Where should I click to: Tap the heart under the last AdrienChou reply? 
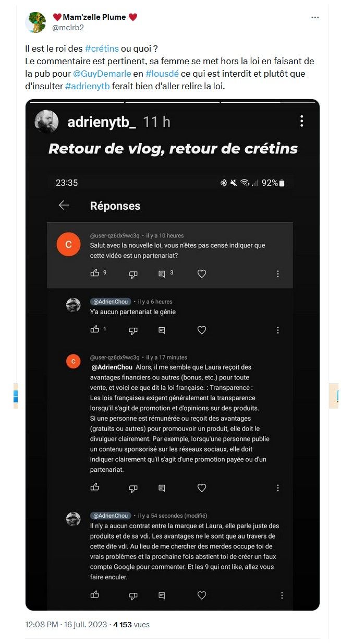(202, 595)
